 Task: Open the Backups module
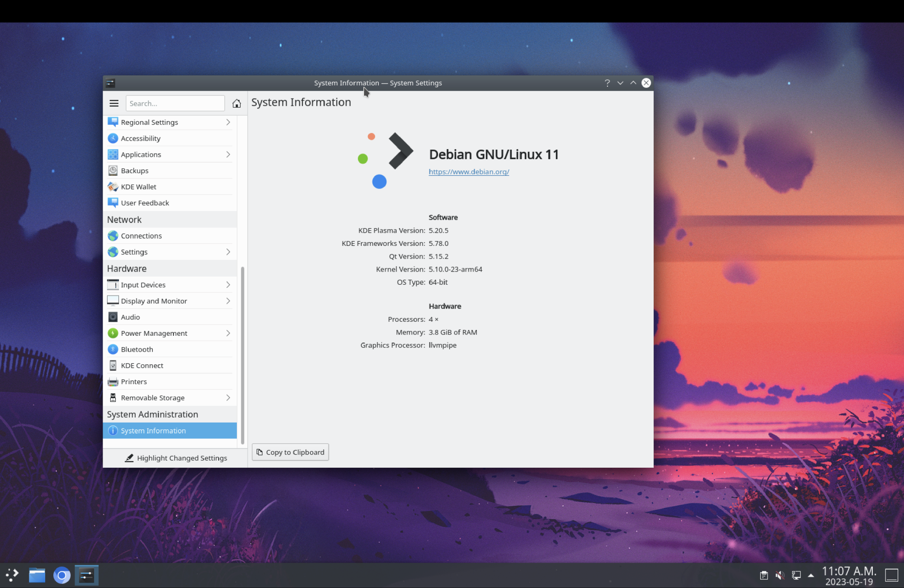click(x=135, y=171)
